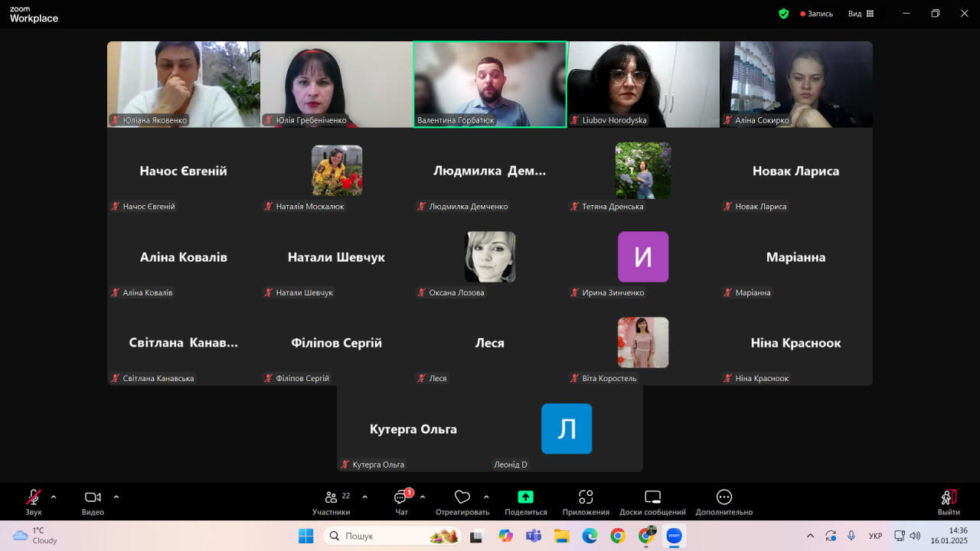Click the large Аліна Ковалів name tile
The width and height of the screenshot is (980, 551).
point(183,257)
